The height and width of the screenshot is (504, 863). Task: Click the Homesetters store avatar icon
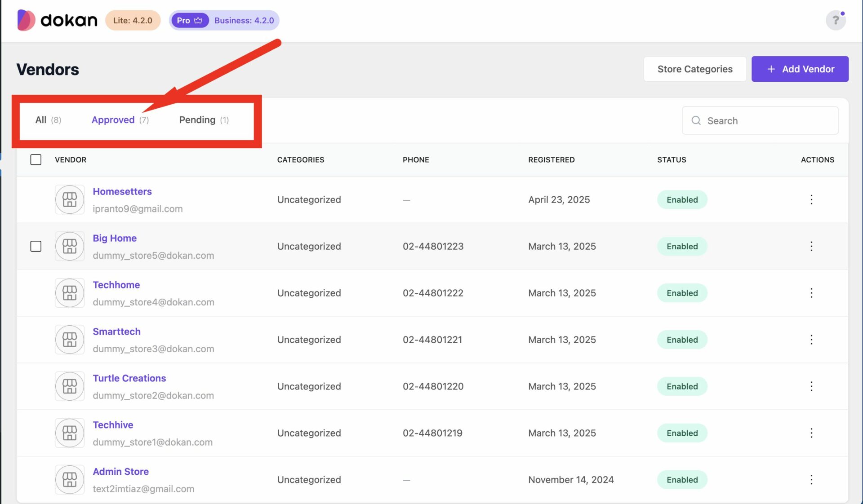point(70,199)
